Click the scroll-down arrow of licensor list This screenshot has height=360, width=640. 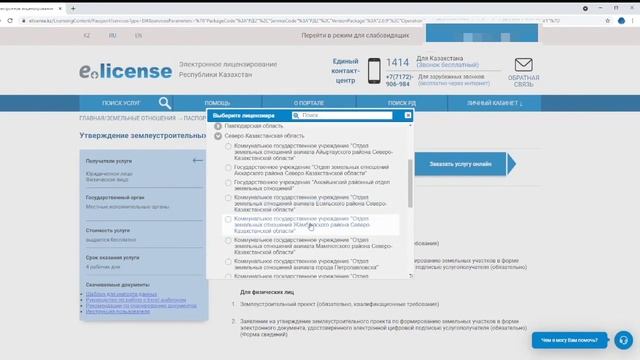point(410,276)
